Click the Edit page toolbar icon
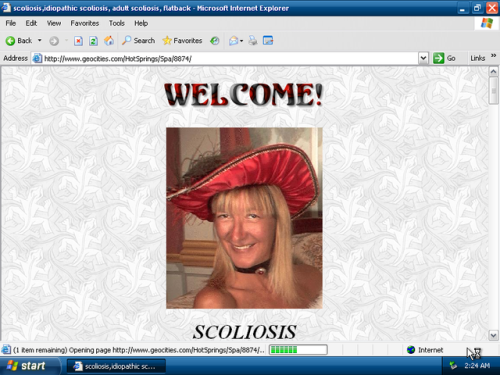Viewport: 500px width, 375px height. coord(268,41)
